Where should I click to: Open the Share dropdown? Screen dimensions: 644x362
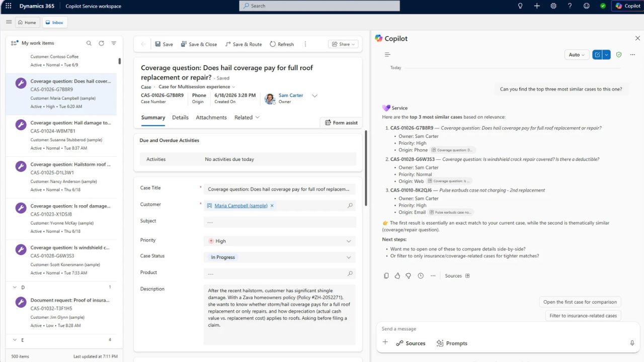[x=343, y=44]
